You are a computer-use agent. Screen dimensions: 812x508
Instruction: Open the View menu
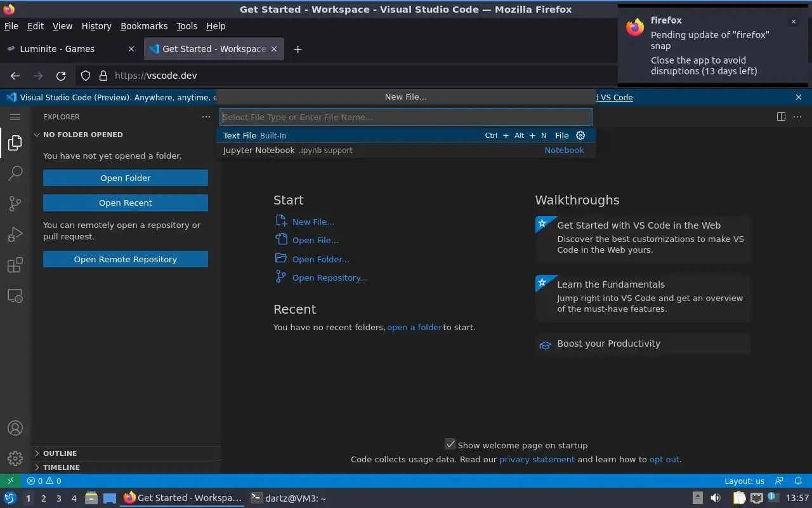click(62, 26)
